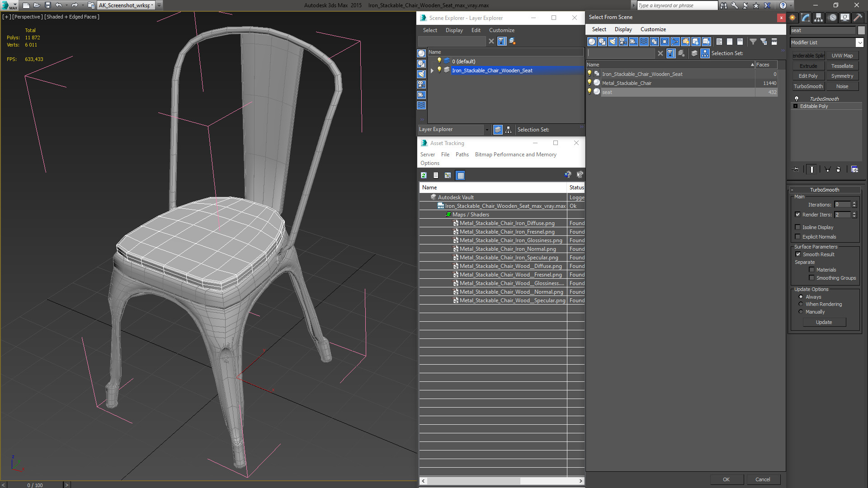Image resolution: width=868 pixels, height=488 pixels.
Task: Enable Explicit Normals checkbox
Action: click(797, 237)
